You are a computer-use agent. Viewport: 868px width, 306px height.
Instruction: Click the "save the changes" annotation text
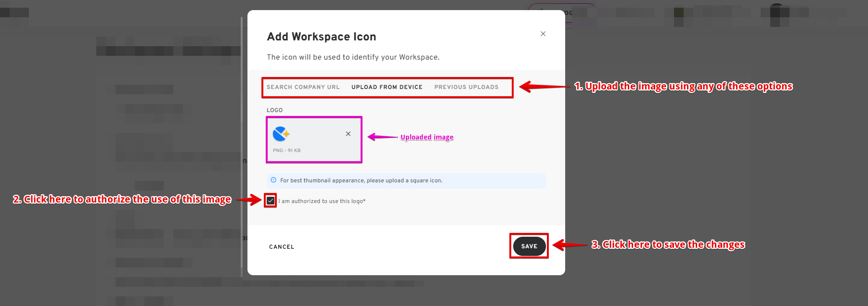point(668,244)
